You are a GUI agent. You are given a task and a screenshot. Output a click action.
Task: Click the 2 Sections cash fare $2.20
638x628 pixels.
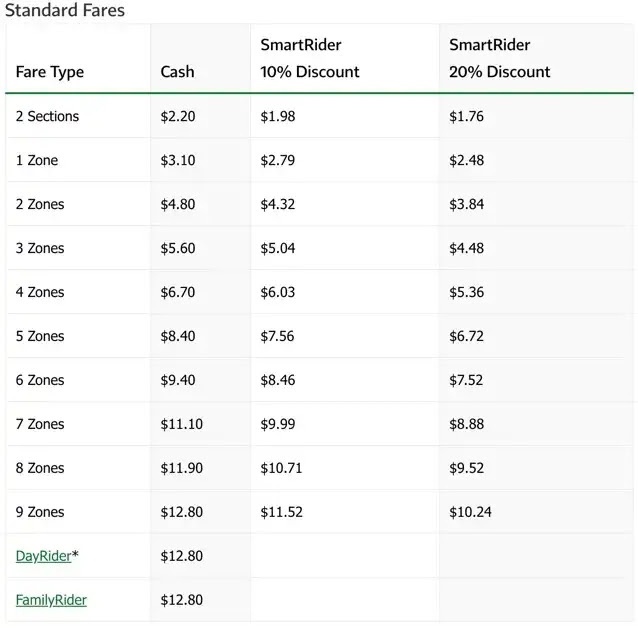coord(178,116)
